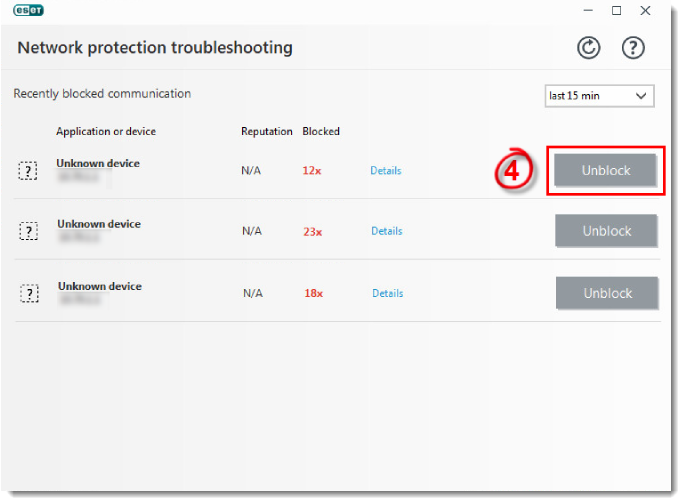678x500 pixels.
Task: Click the dropdown chevron arrow of time filter
Action: pyautogui.click(x=641, y=96)
